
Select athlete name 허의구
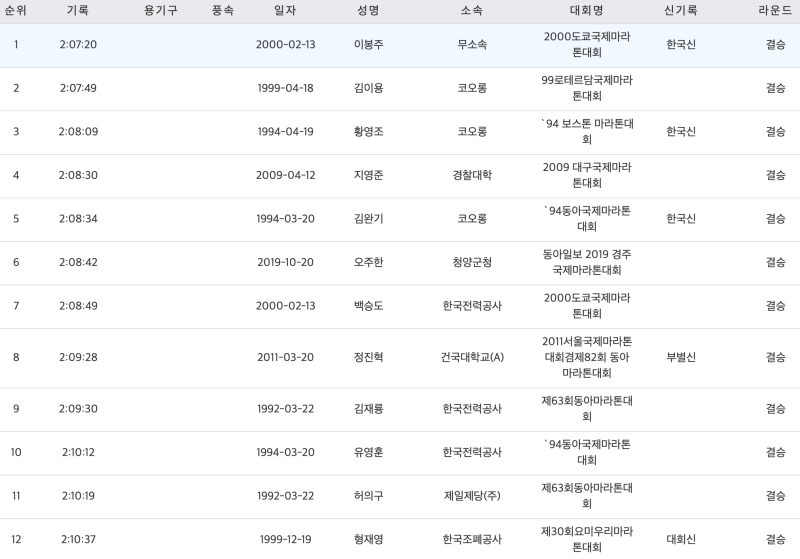pos(368,496)
